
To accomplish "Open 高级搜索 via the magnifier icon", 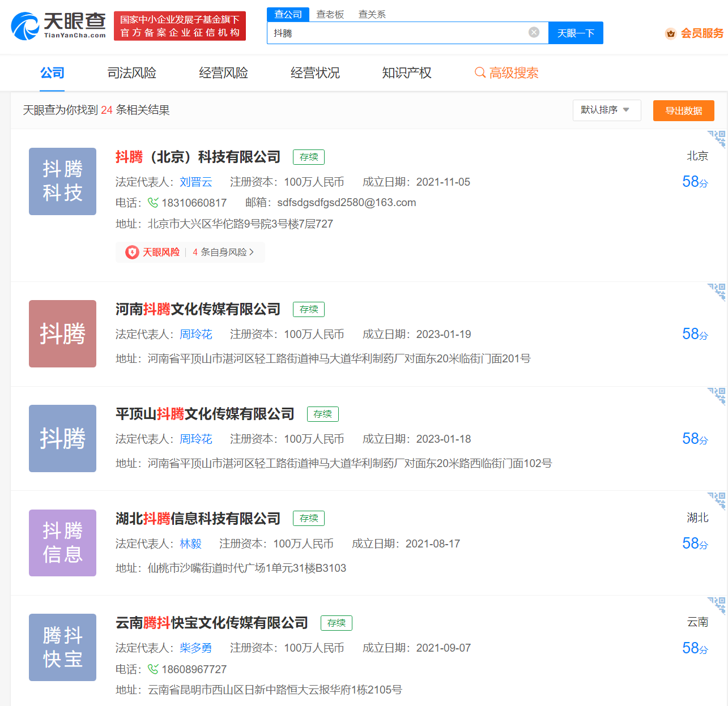I will 480,73.
